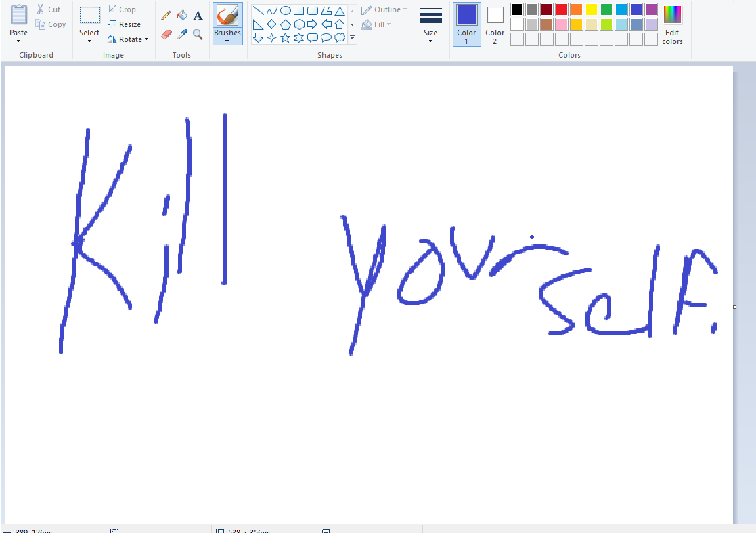Choose the Triangle shape
756x533 pixels.
(x=340, y=11)
